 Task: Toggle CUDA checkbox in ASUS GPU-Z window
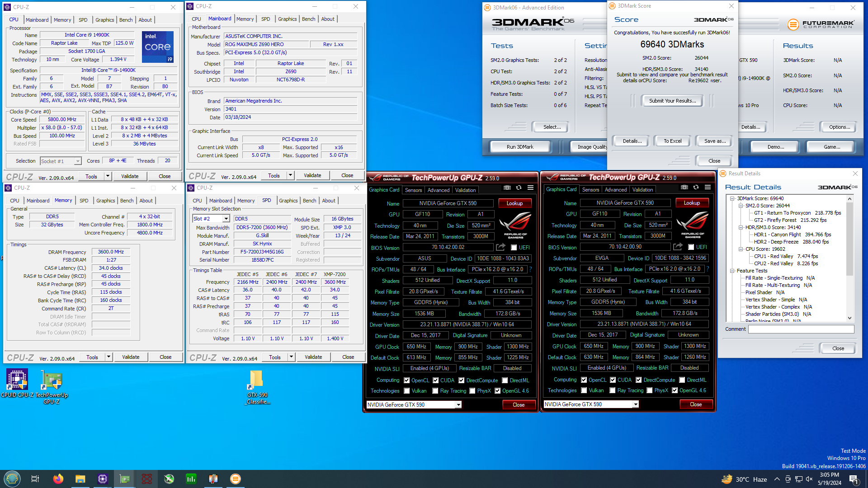pos(436,380)
